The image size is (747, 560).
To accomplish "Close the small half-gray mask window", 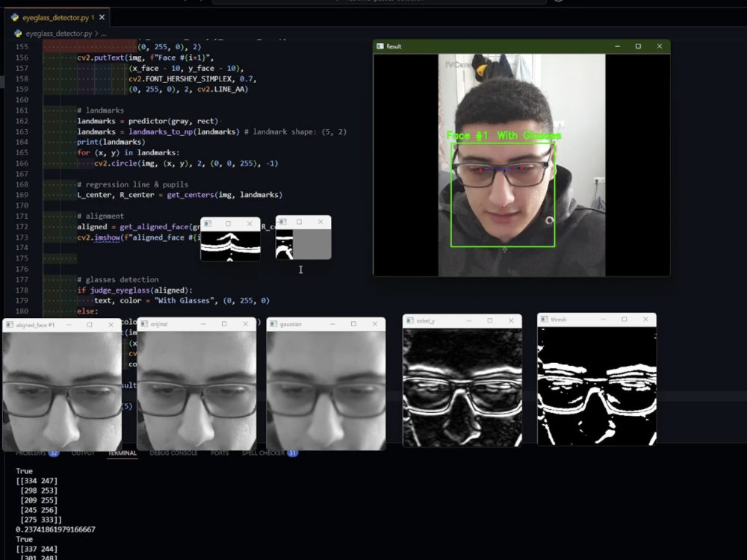I will click(x=320, y=222).
